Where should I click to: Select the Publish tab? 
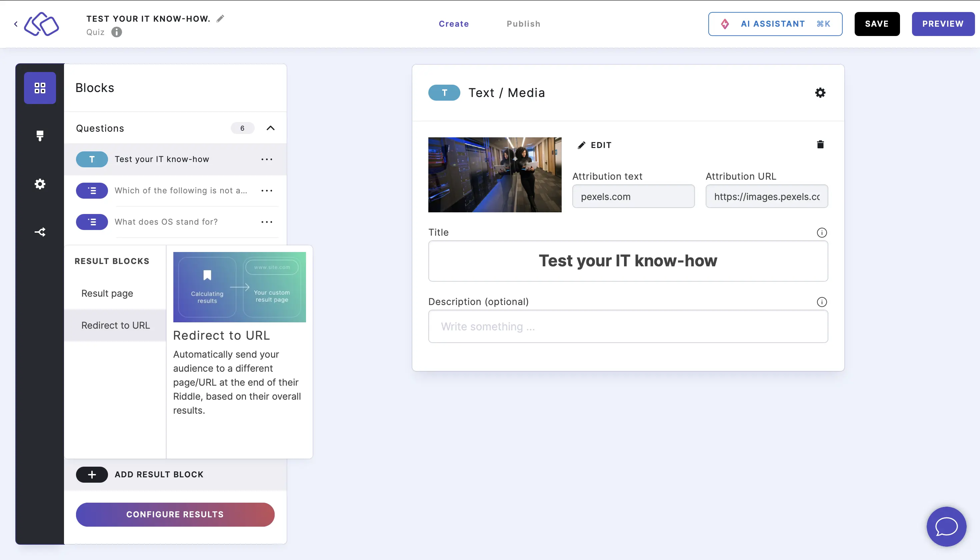pos(524,24)
